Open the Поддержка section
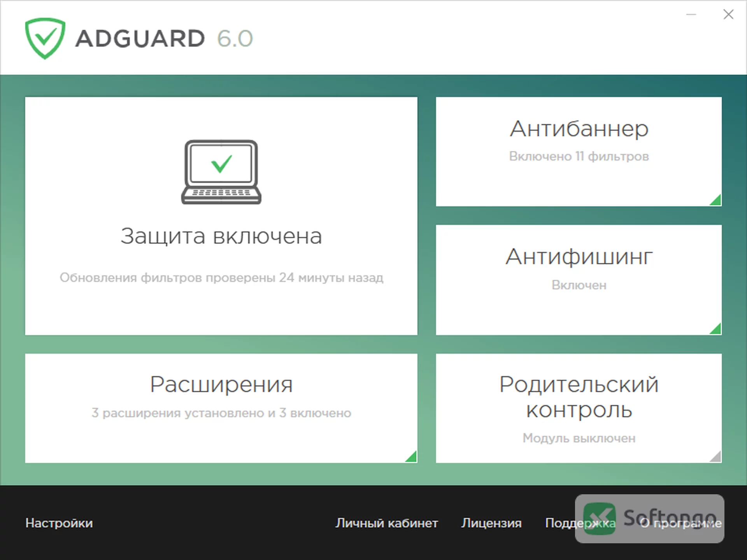This screenshot has width=747, height=560. coord(580,523)
